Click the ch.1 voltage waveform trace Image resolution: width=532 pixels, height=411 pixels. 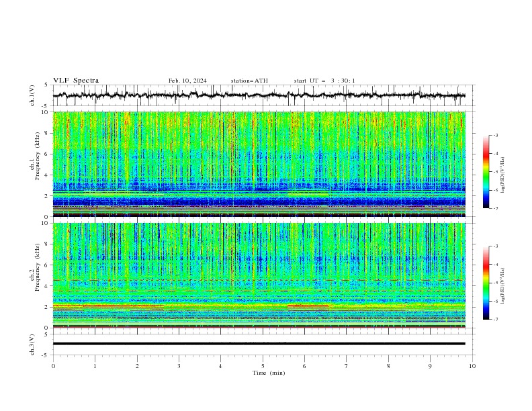point(259,95)
